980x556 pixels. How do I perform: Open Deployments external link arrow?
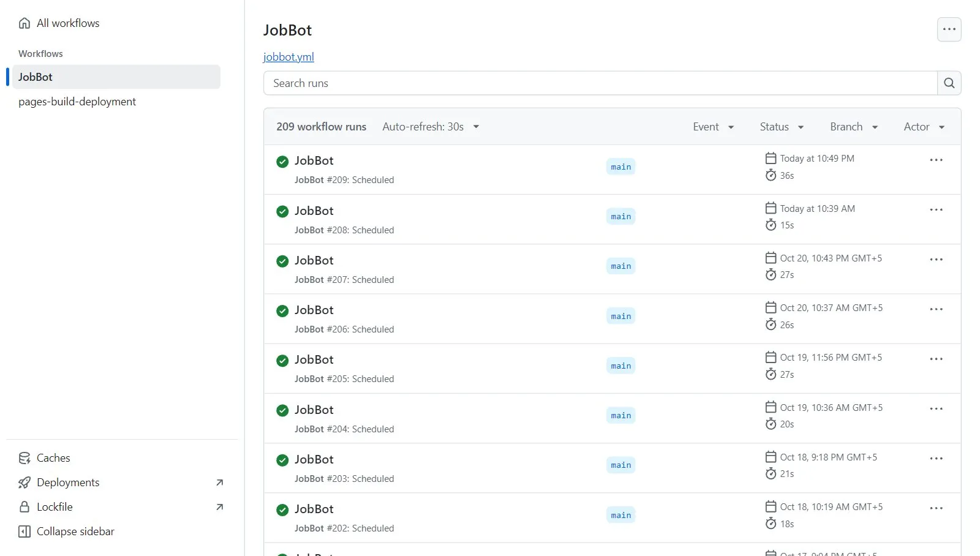pos(220,483)
